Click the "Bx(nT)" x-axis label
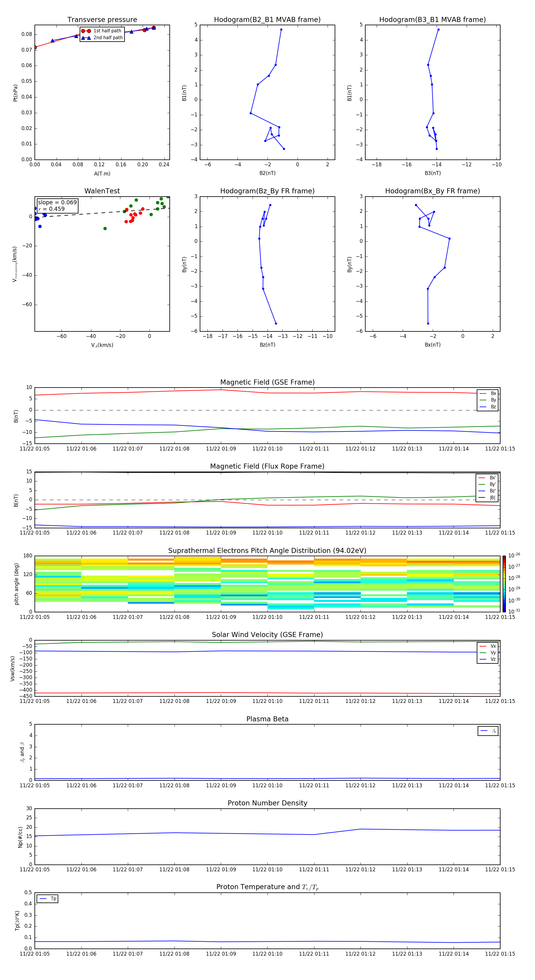The height and width of the screenshot is (980, 535). click(432, 345)
